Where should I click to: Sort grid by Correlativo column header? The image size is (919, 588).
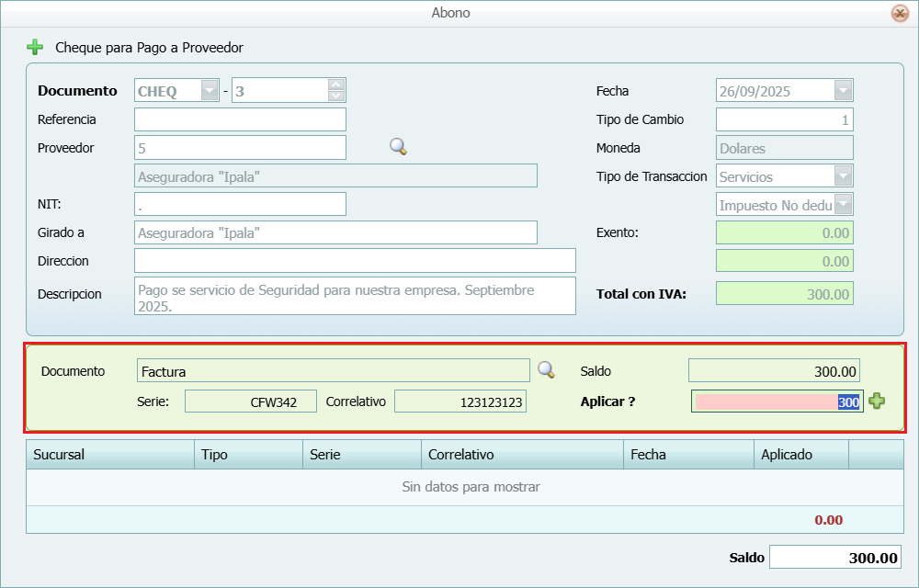pos(521,455)
